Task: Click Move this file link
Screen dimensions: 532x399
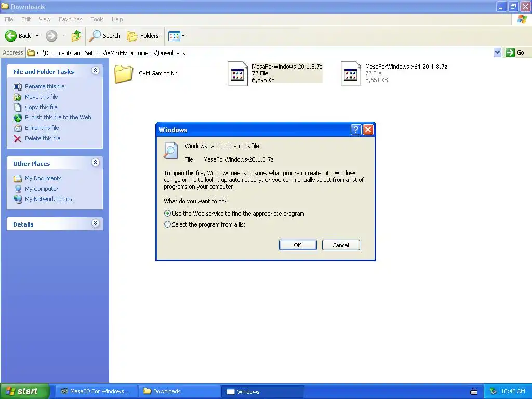Action: [41, 97]
